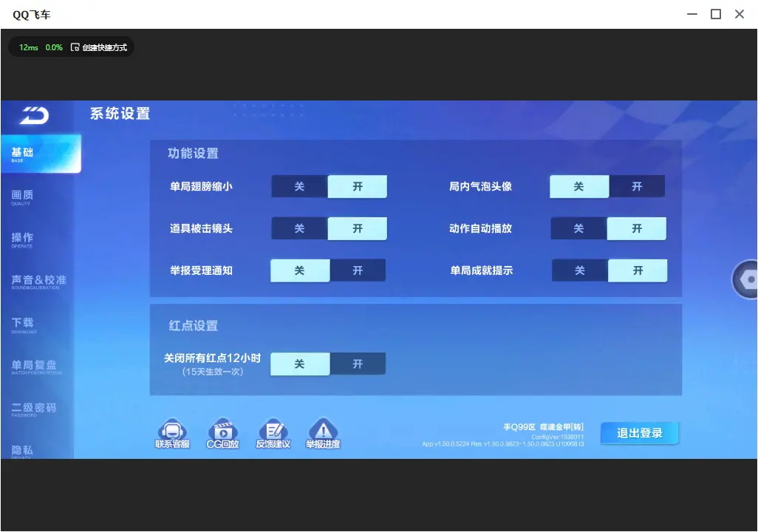Click the 红点设置 section heading
The image size is (758, 532).
(x=194, y=326)
